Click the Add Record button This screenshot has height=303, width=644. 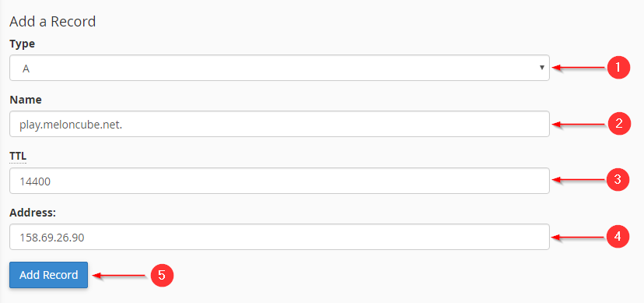(x=48, y=275)
